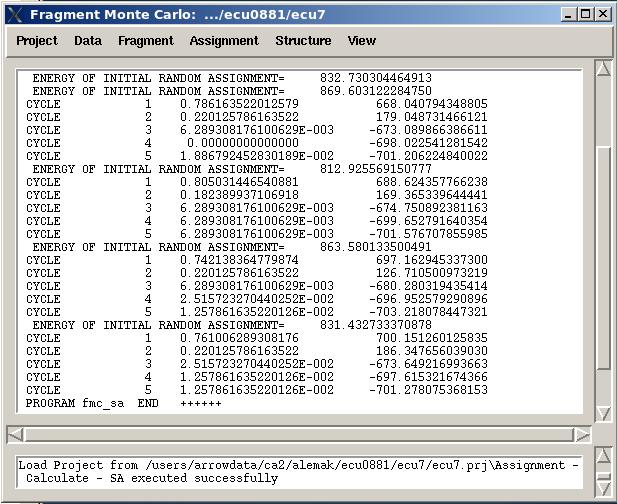Click the status pane's scroll-up arrow
617x504 pixels.
tap(603, 457)
